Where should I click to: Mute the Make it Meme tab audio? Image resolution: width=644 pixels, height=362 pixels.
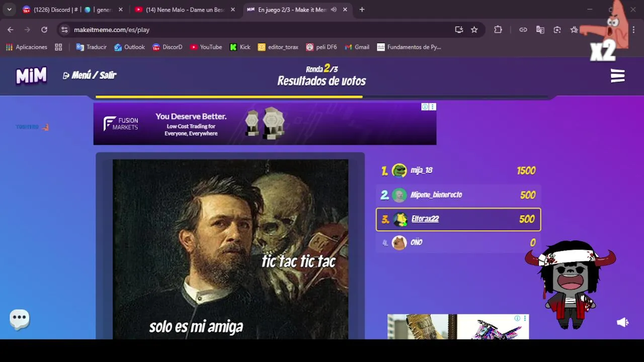(334, 10)
